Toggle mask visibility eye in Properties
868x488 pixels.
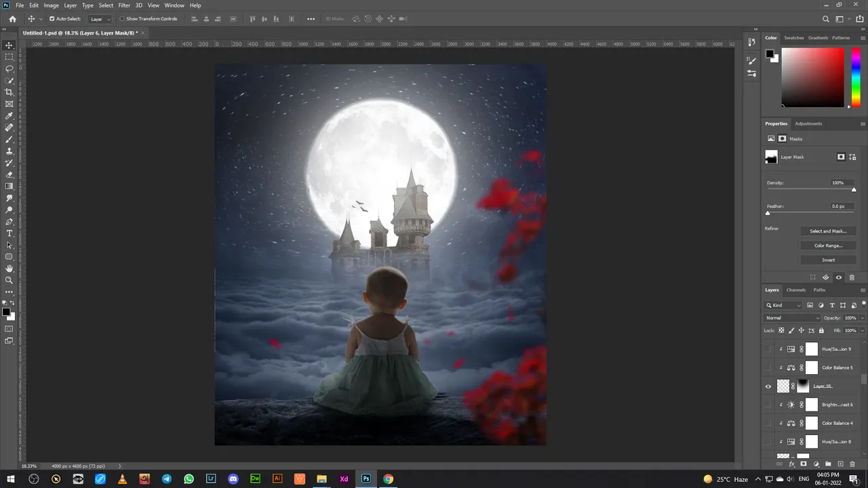click(839, 277)
